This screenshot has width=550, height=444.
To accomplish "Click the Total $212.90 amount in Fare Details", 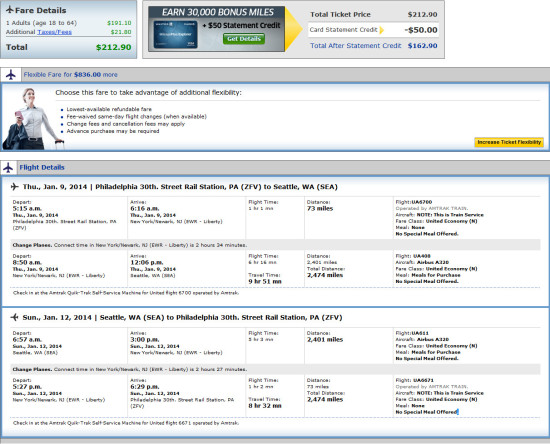I will [x=114, y=47].
